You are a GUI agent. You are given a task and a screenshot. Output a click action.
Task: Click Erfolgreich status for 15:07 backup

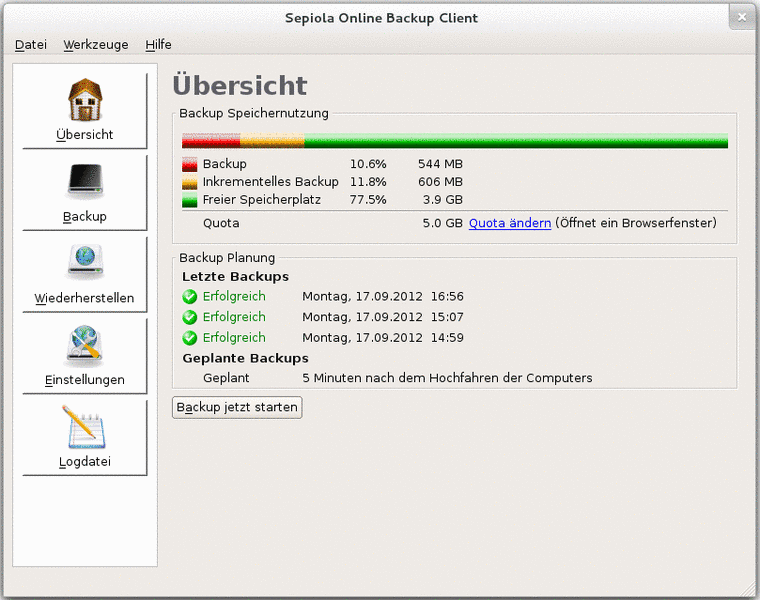click(x=234, y=317)
